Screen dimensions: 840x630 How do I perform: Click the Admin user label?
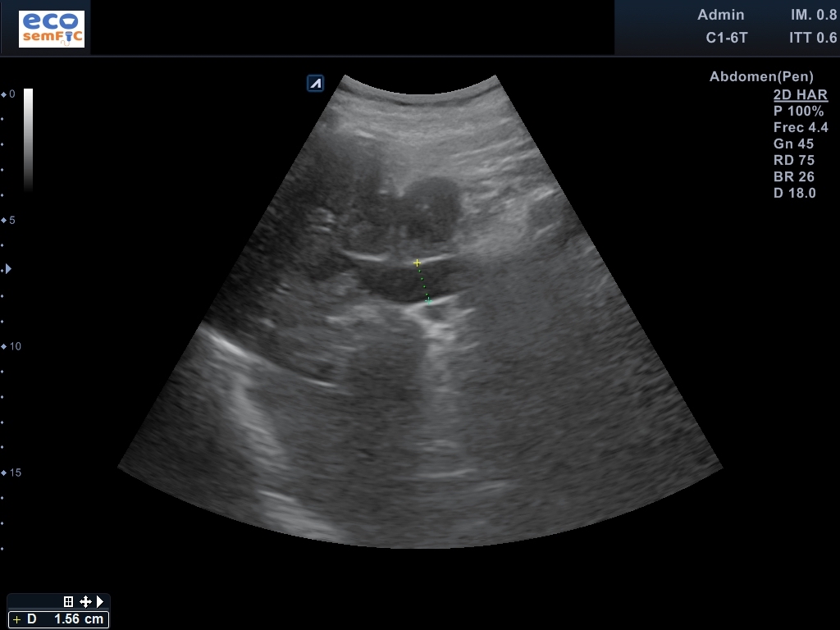click(721, 15)
